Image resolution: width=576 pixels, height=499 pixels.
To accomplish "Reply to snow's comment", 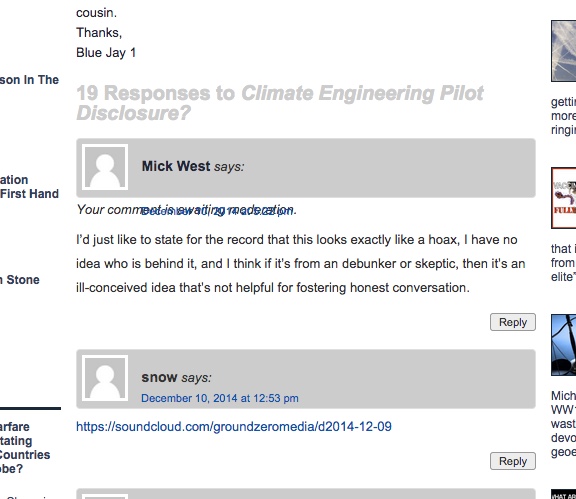I will pos(513,461).
